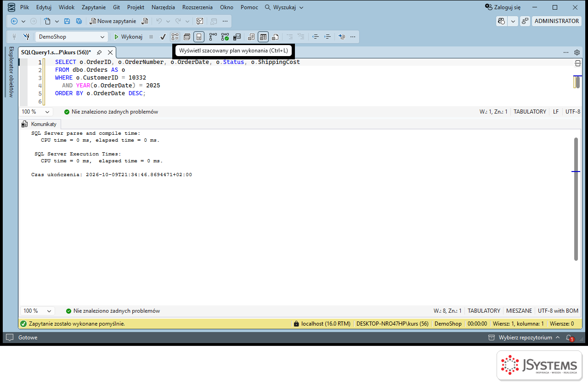The image size is (588, 384).
Task: Click the messages pane vertical scrollbar
Action: tap(576, 199)
